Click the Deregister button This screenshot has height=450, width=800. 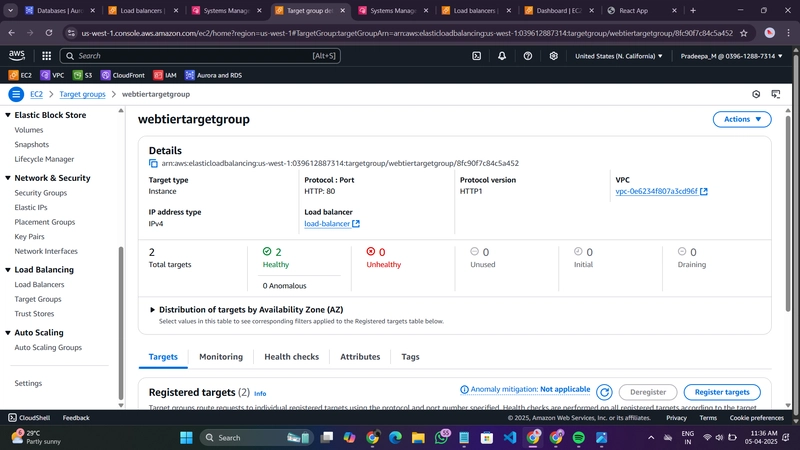648,392
